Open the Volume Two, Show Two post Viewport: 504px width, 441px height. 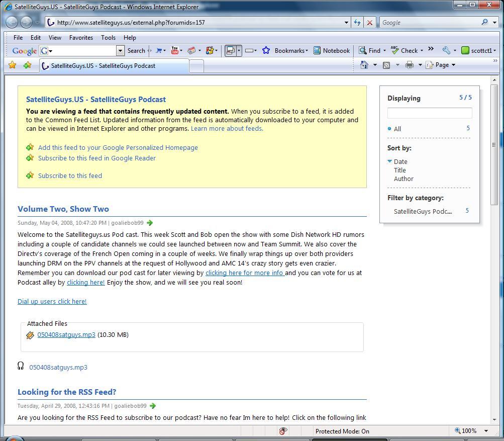[63, 209]
